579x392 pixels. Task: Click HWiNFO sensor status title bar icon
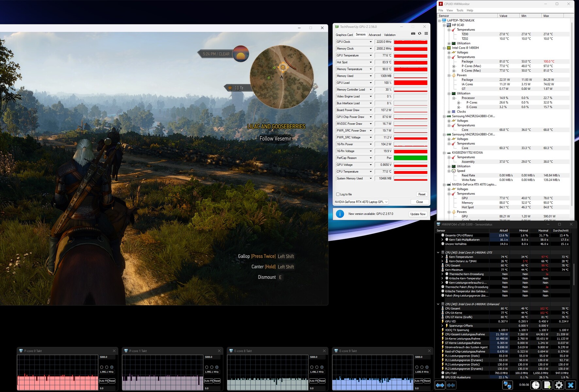(x=438, y=224)
